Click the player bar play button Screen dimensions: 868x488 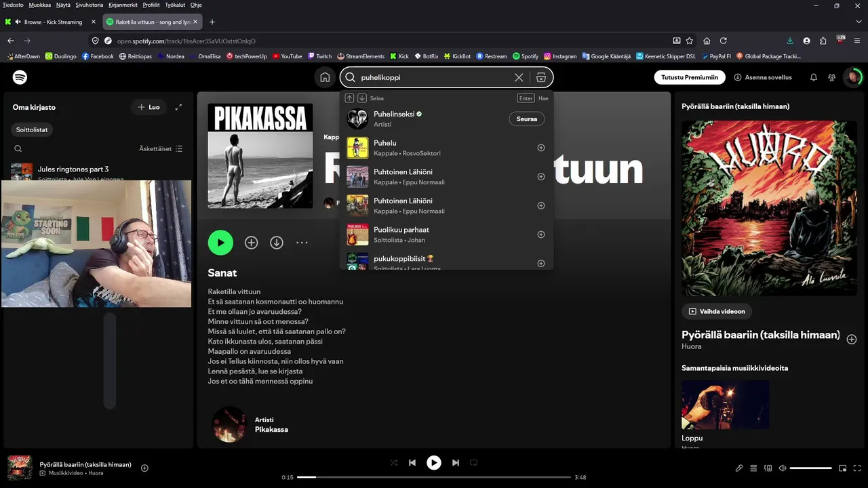coord(434,463)
